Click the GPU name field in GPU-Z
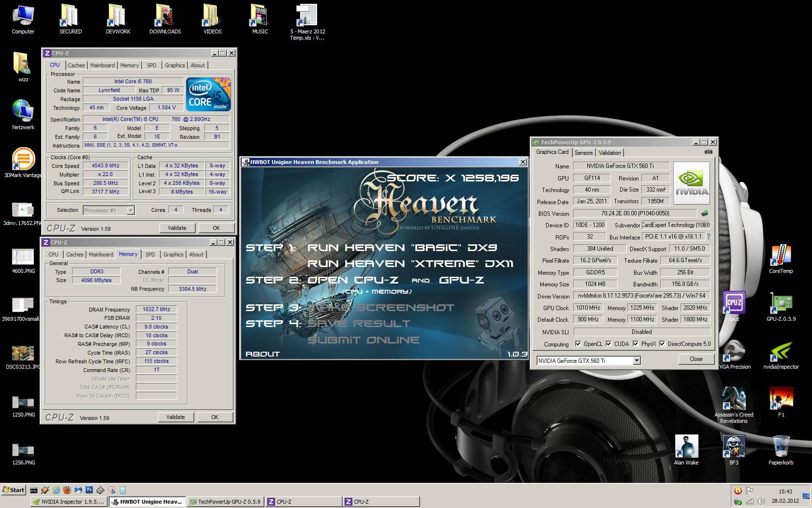 click(621, 166)
